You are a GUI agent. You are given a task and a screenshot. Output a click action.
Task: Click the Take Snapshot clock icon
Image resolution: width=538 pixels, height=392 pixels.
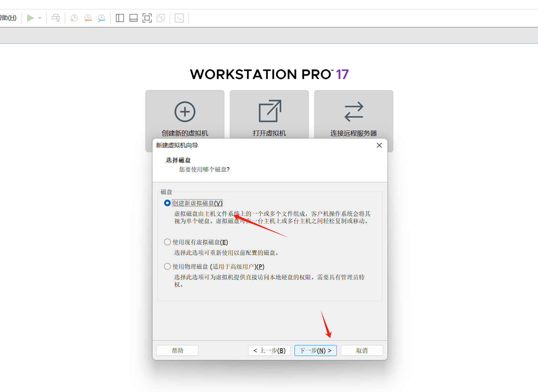74,18
